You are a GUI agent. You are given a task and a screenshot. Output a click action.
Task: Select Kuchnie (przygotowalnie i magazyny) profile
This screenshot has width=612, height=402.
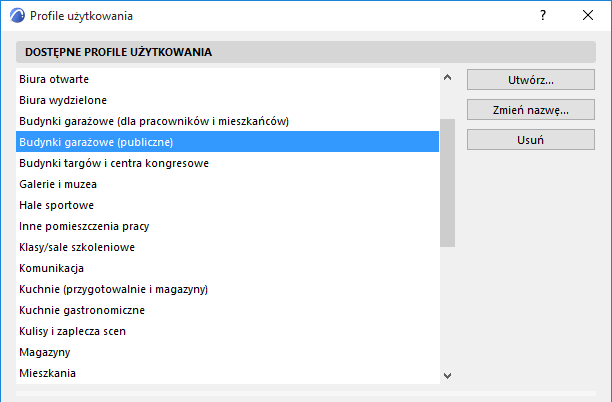click(x=228, y=289)
